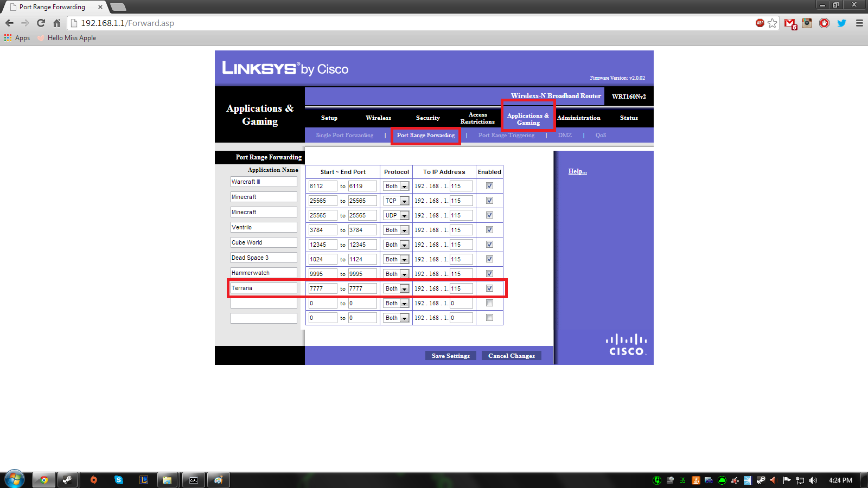The image size is (868, 488).
Task: Go to the Setup tab
Action: [x=329, y=118]
